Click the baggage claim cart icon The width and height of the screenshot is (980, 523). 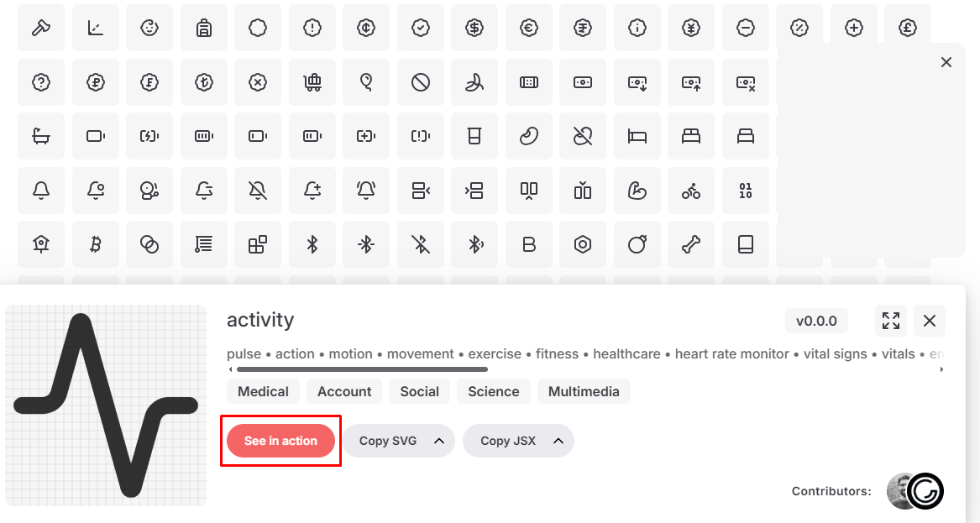312,82
